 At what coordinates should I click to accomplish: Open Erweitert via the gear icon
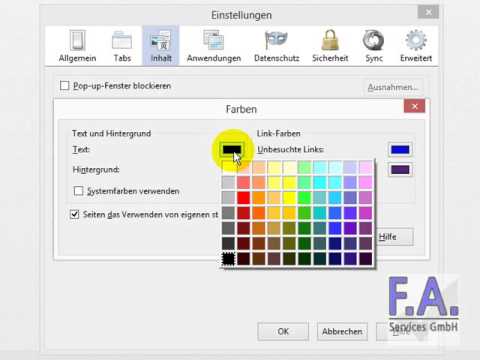tap(416, 46)
